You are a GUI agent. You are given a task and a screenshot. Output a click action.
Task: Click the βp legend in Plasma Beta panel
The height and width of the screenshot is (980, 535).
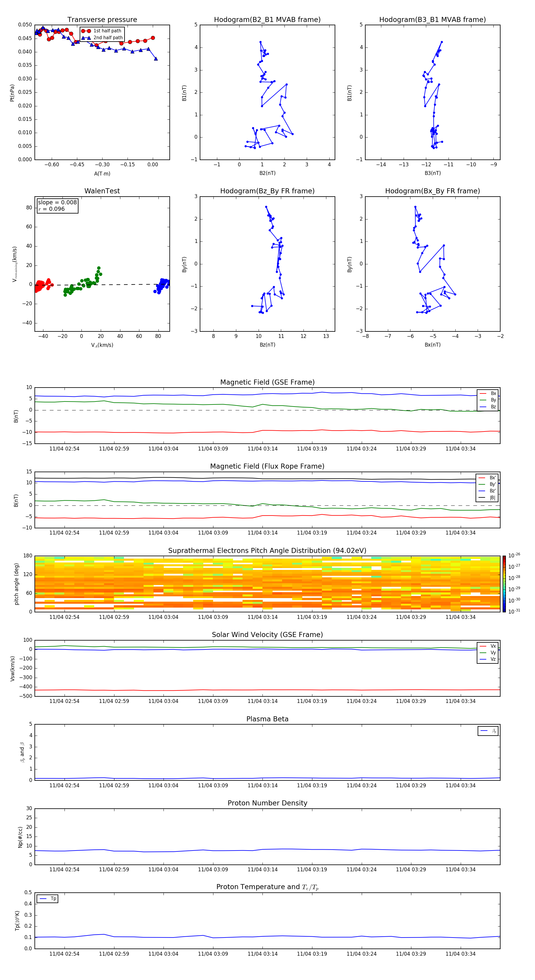coord(488,731)
